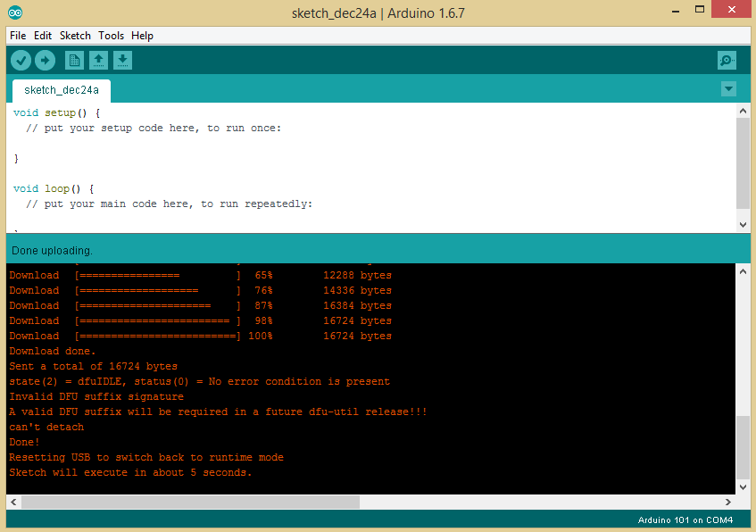Click the Verify checkmark button
Viewport: 756px width, 532px height.
point(21,61)
